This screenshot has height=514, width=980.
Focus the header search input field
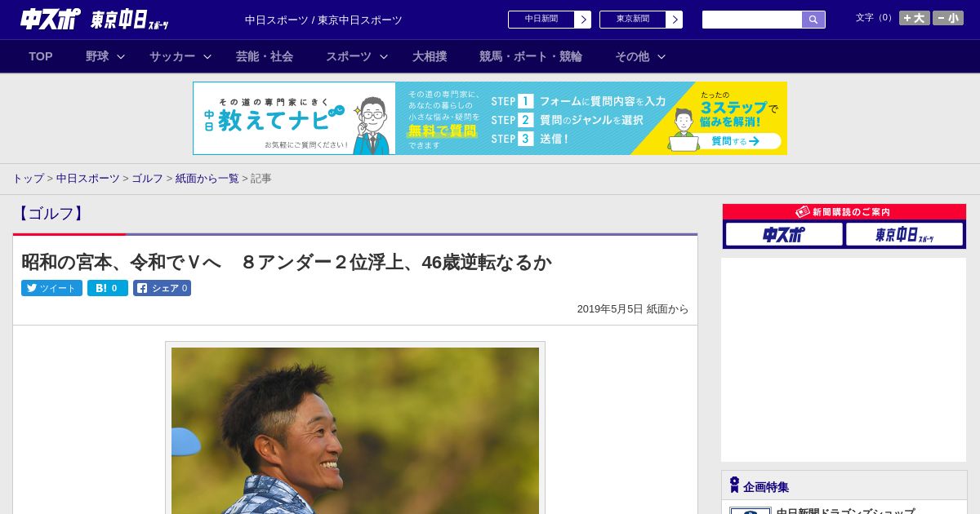752,20
